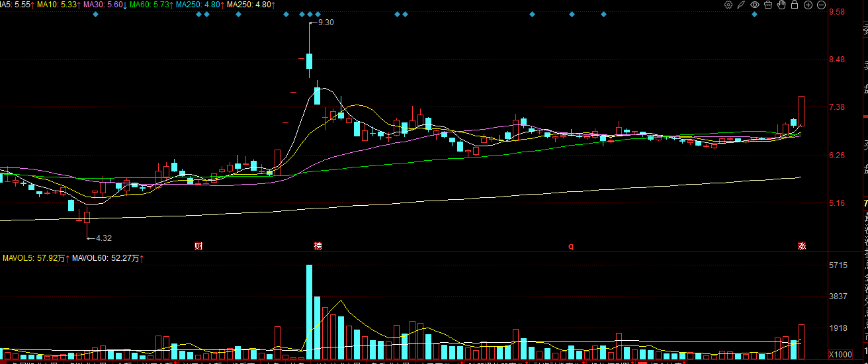Viewport: 868px width, 364px height.
Task: Open the chart settings gear icon
Action: coord(728,5)
